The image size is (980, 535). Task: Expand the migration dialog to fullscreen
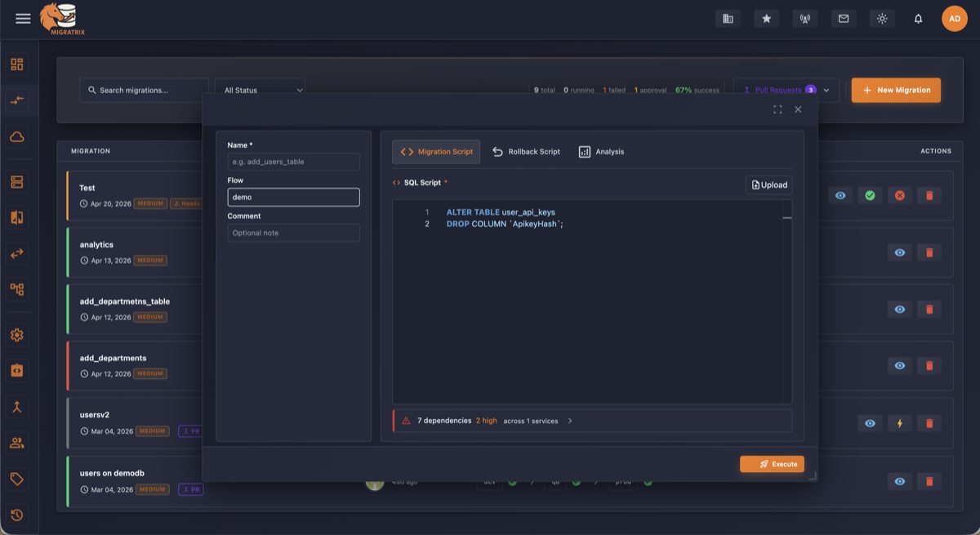coord(777,109)
